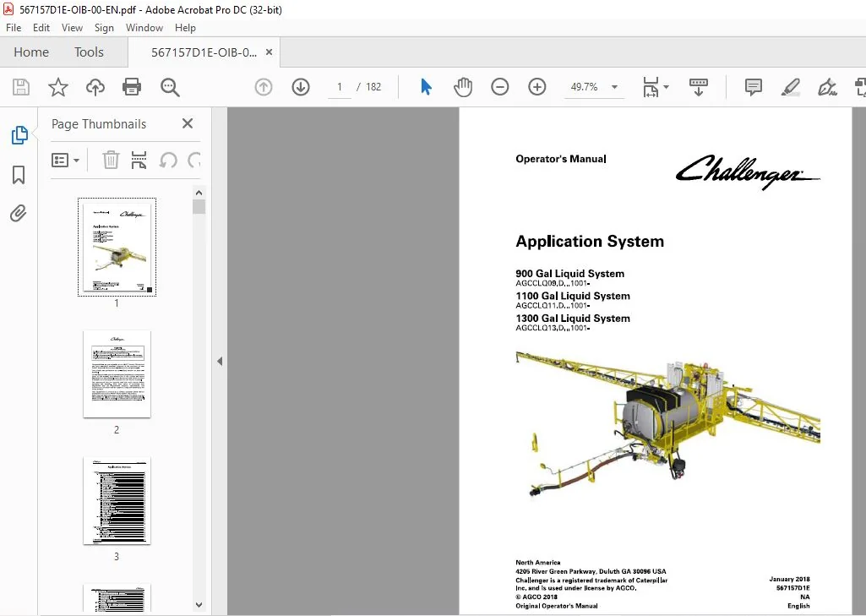Close the Page Thumbnails panel
866x616 pixels.
[x=188, y=123]
